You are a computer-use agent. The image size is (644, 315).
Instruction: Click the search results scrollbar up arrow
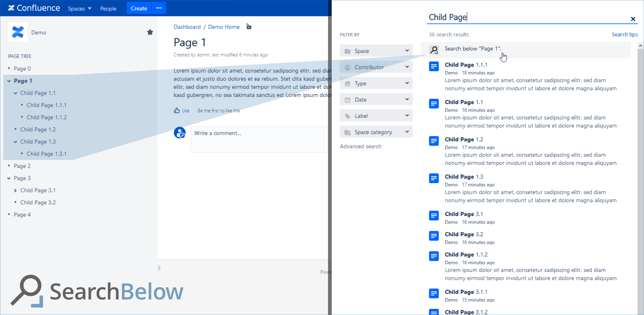coord(640,45)
